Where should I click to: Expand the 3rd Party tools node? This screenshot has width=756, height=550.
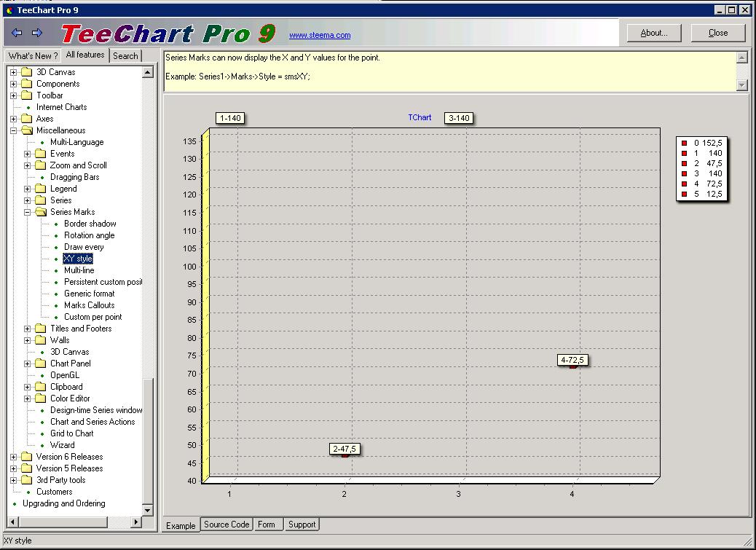click(14, 480)
